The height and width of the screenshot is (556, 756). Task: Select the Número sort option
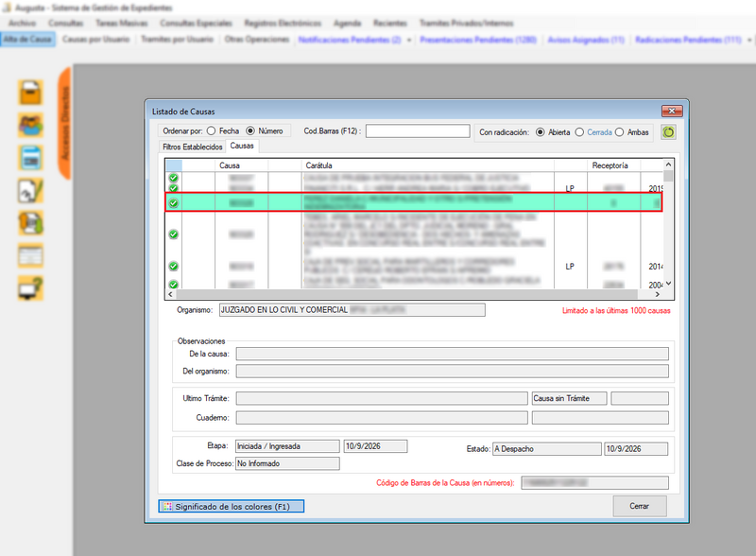coord(265,130)
